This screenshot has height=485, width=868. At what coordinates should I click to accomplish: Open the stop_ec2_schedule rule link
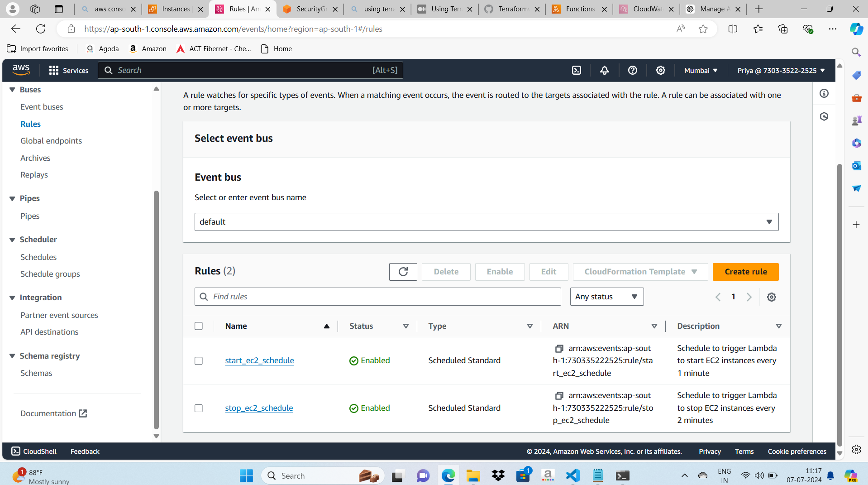[259, 408]
